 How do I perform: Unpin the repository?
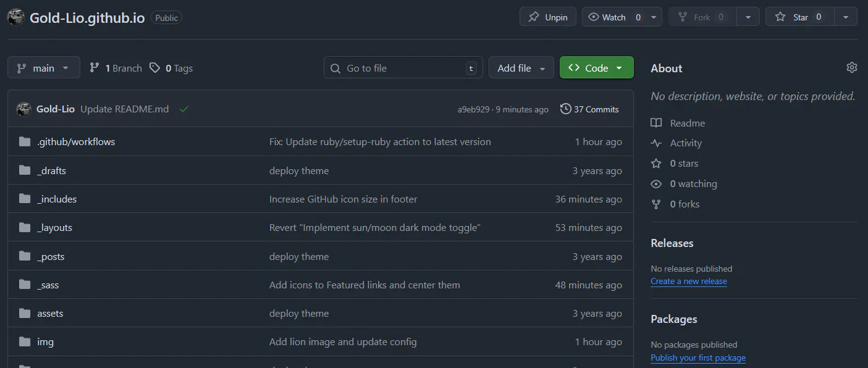point(548,17)
